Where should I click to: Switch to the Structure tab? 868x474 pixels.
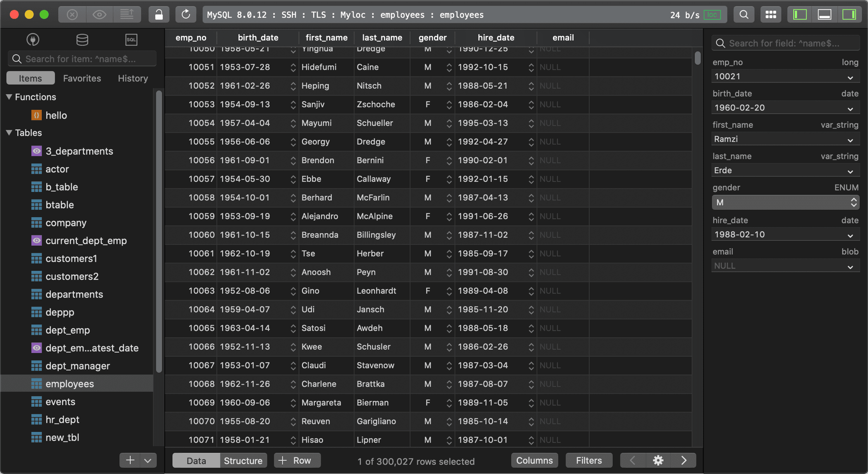243,460
